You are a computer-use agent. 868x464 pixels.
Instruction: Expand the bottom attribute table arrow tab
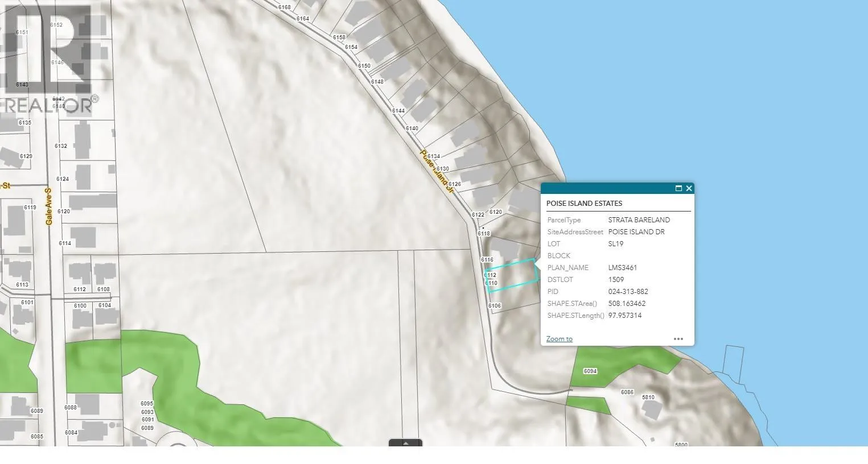pyautogui.click(x=405, y=443)
